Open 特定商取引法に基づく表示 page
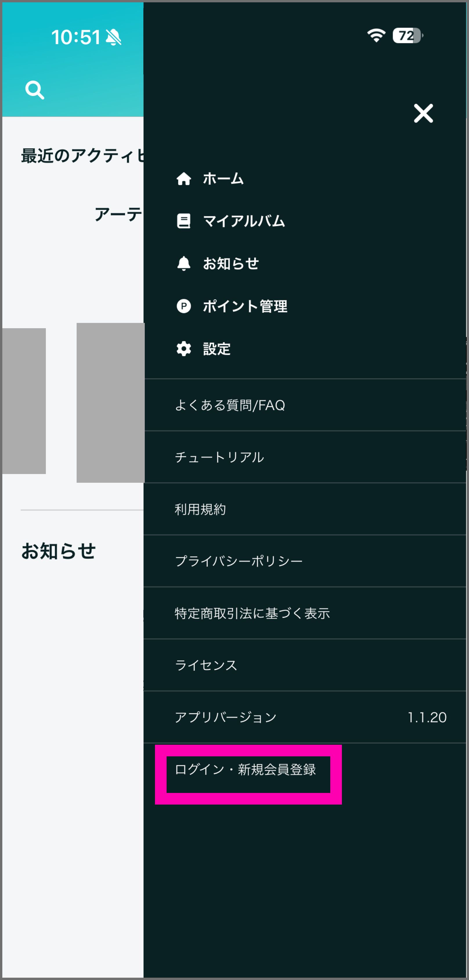Image resolution: width=469 pixels, height=980 pixels. point(252,613)
